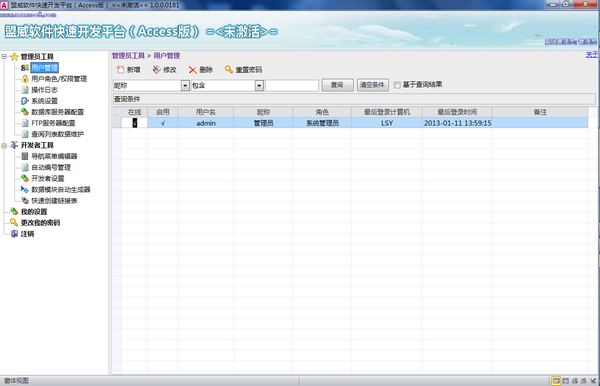The height and width of the screenshot is (386, 600).
Task: Click the 备注 column header
Action: click(540, 112)
